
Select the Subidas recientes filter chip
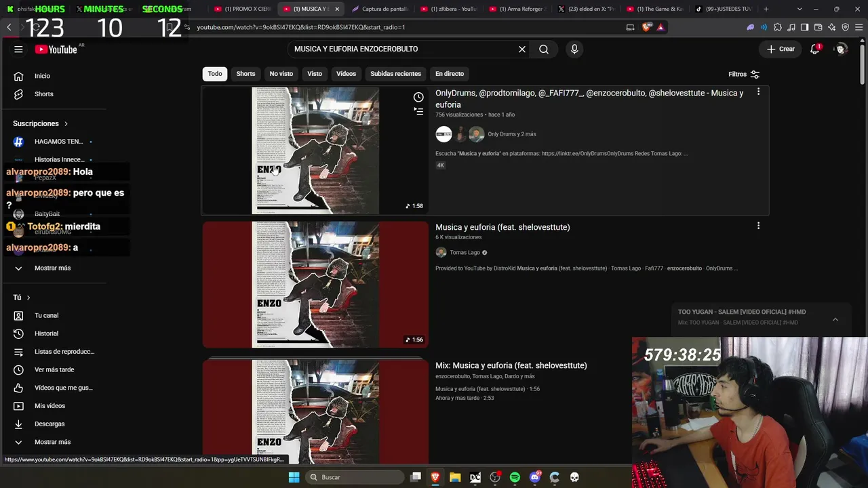(395, 74)
